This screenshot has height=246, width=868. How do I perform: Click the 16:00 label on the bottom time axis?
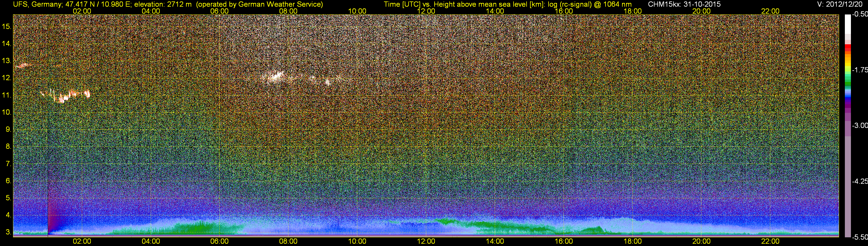[x=564, y=241]
